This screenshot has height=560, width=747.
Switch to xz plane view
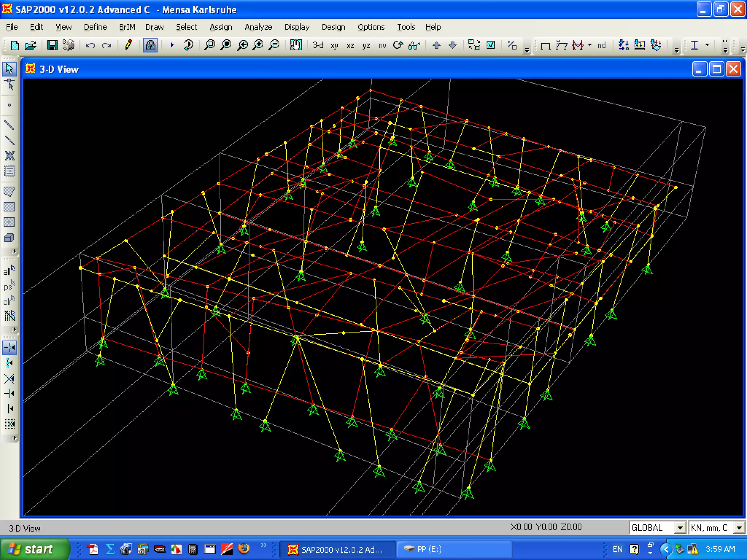350,46
